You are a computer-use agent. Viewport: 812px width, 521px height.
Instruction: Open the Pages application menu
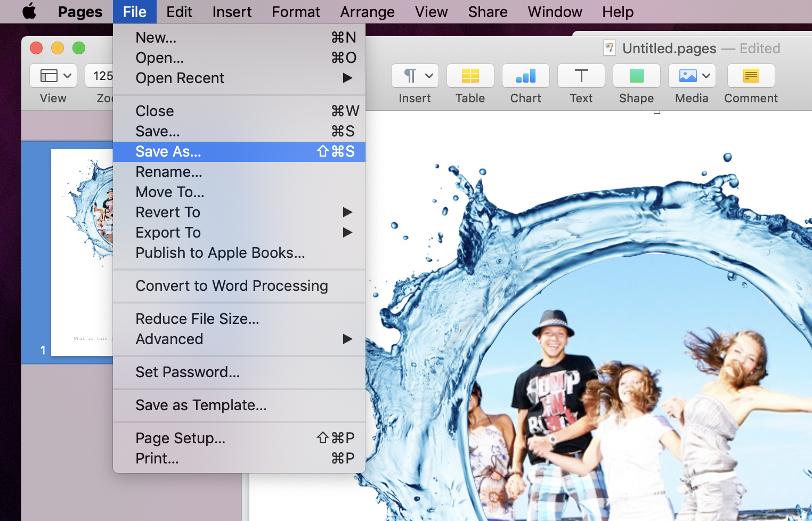(80, 12)
